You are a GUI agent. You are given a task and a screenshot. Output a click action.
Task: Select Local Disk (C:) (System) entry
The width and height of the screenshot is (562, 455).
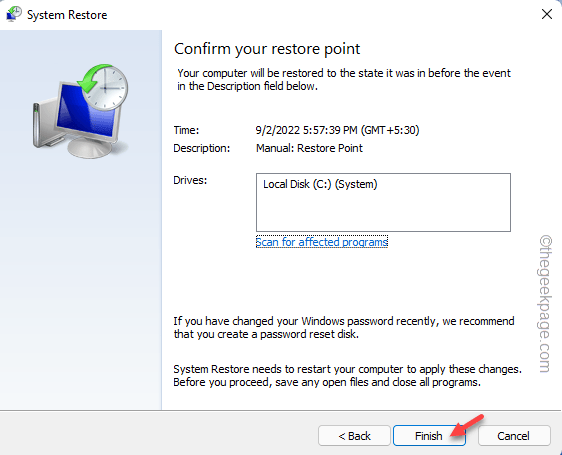pyautogui.click(x=320, y=184)
